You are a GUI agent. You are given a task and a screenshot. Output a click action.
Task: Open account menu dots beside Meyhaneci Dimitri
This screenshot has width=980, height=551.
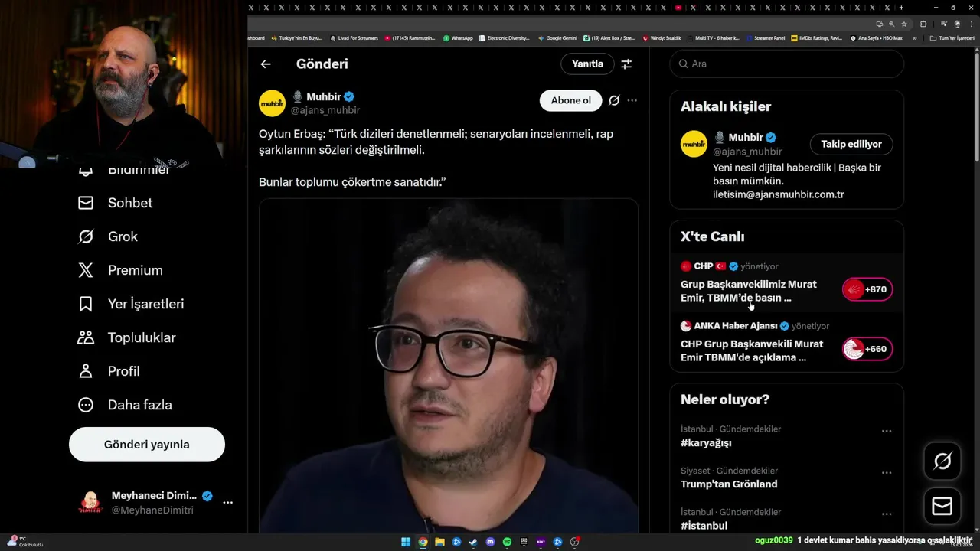(227, 503)
